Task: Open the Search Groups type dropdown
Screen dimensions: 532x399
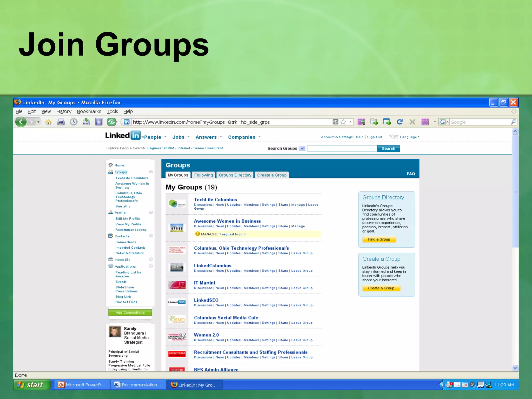Action: pyautogui.click(x=302, y=148)
